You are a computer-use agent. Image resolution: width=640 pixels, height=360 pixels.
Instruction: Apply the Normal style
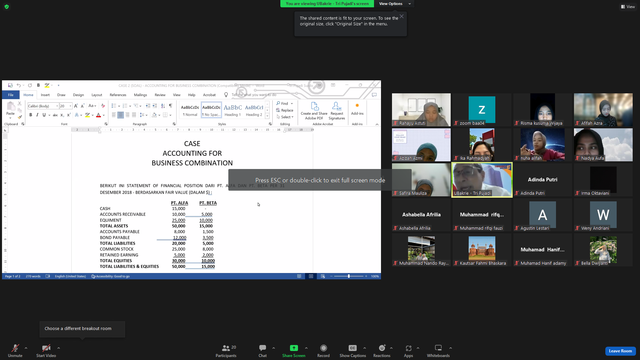[190, 111]
